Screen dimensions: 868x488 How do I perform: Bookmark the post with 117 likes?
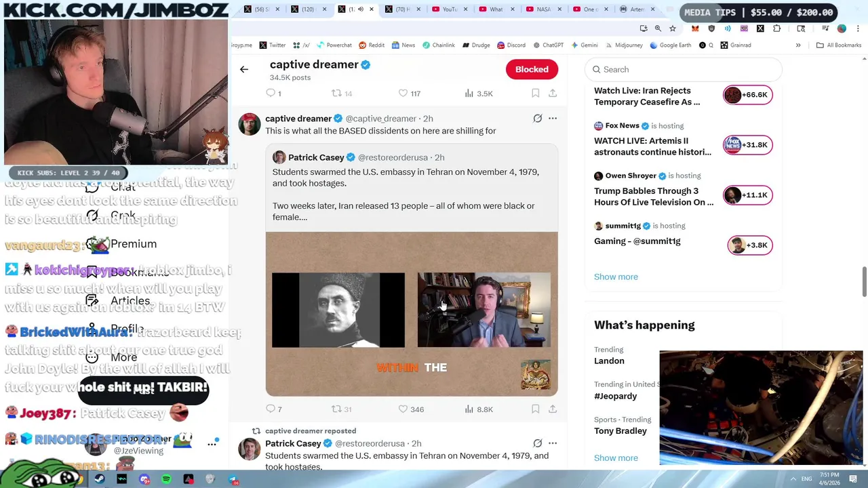coord(535,93)
